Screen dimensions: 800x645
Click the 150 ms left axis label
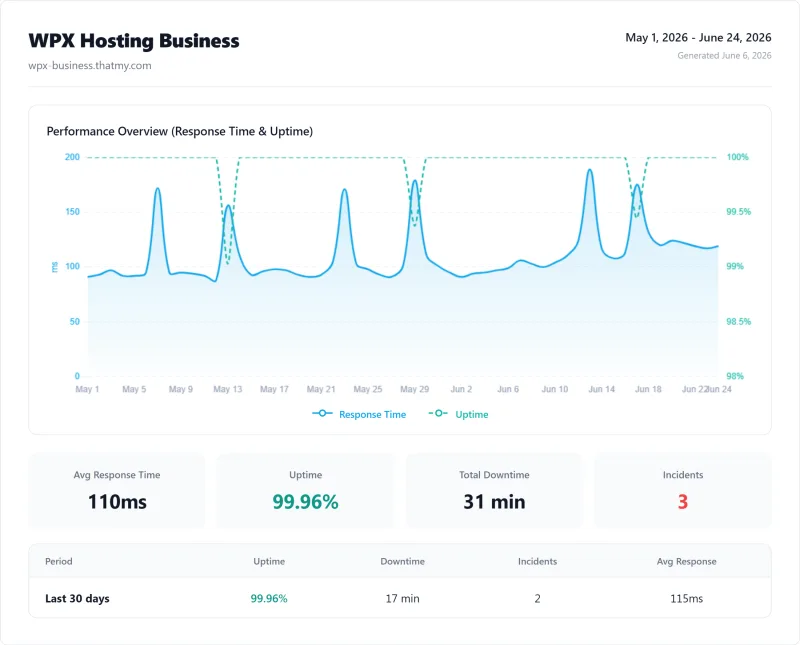(x=72, y=212)
